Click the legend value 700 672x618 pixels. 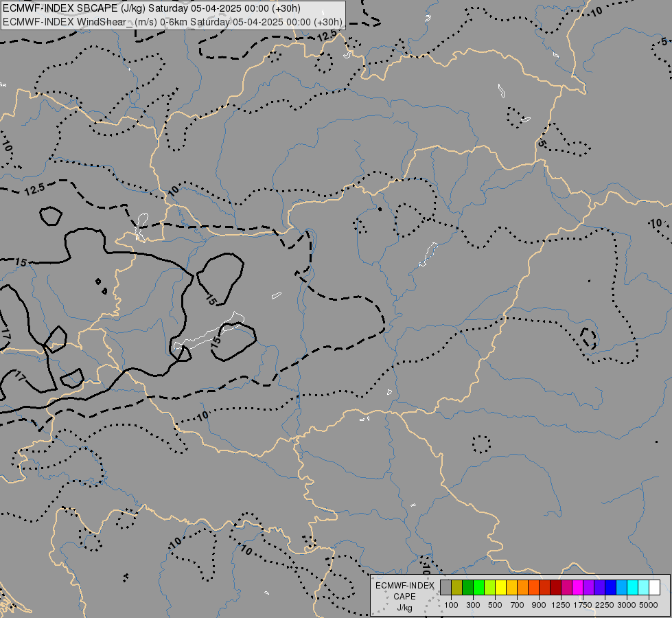tap(518, 605)
